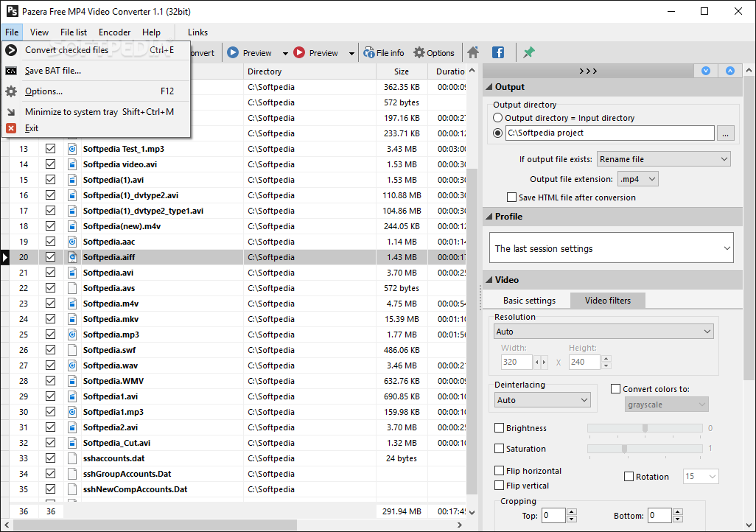
Task: Click the Cropping Top input field
Action: [x=553, y=515]
